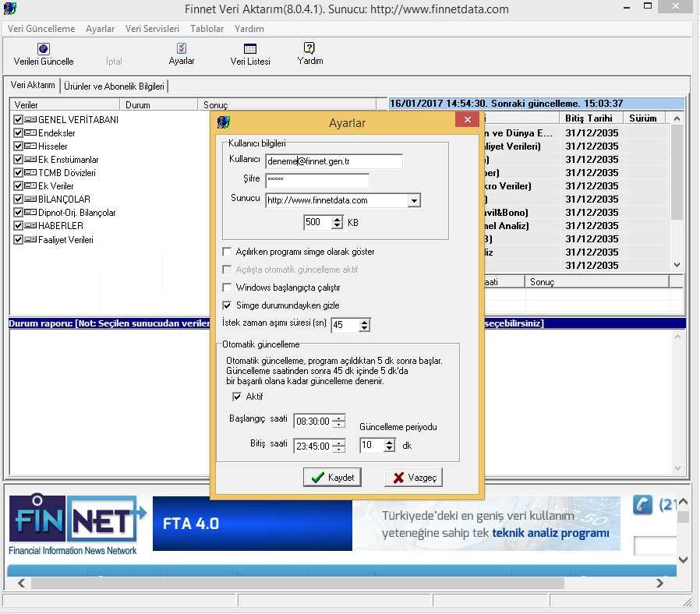Click the Ek Enstrümanlar item icon

coord(30,159)
